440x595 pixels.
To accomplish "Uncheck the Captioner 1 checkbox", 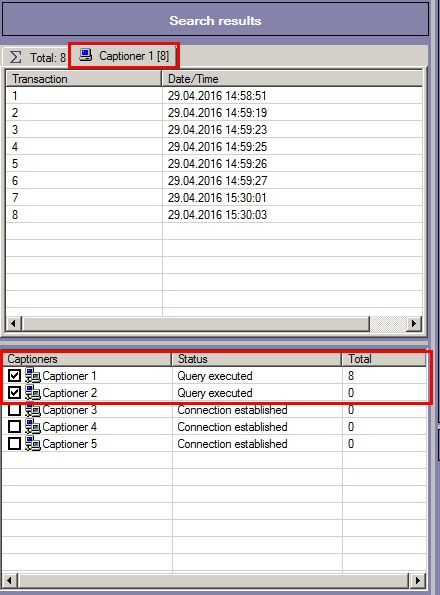I will pyautogui.click(x=14, y=376).
